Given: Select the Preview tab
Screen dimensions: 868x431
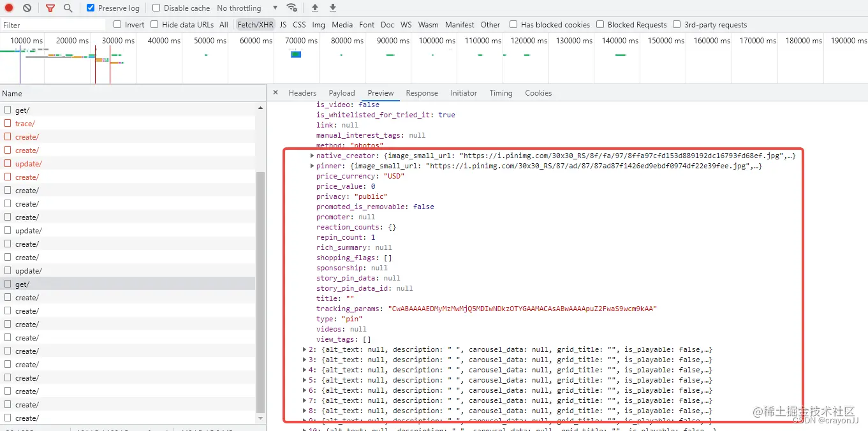Looking at the screenshot, I should pyautogui.click(x=381, y=93).
